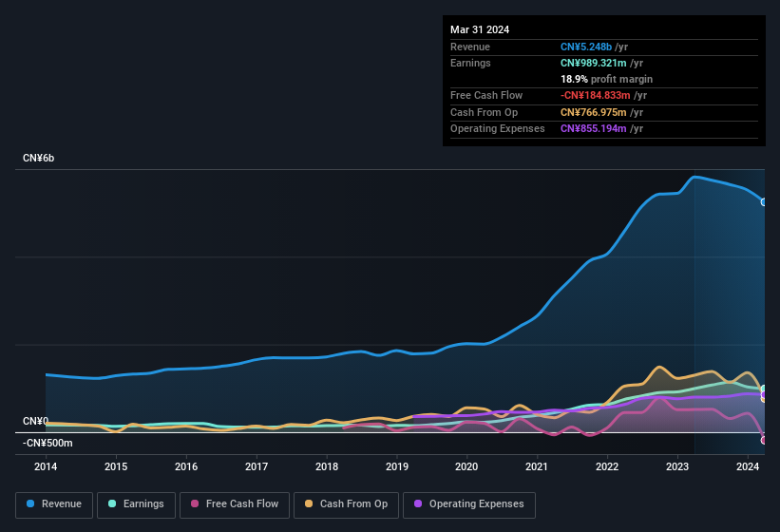Click the 2023 x-axis label
The height and width of the screenshot is (532, 780).
click(677, 466)
